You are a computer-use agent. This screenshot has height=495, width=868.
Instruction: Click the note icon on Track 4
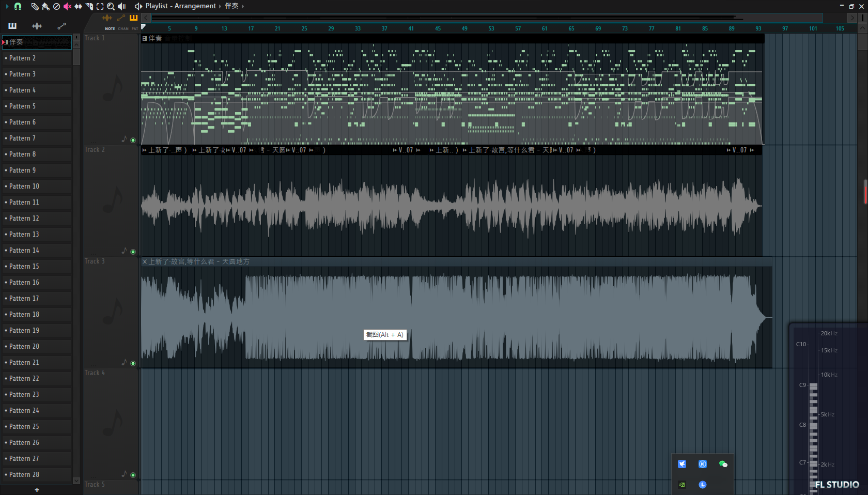(x=124, y=474)
